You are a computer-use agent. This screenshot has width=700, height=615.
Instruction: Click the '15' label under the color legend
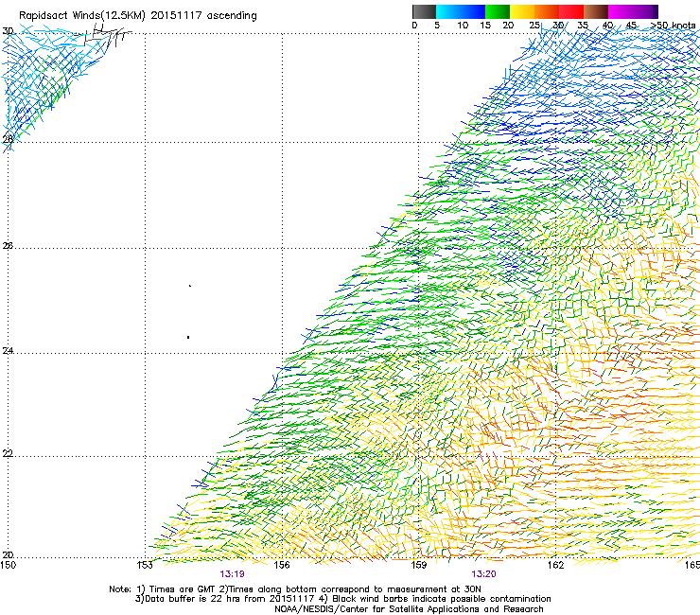click(x=485, y=26)
